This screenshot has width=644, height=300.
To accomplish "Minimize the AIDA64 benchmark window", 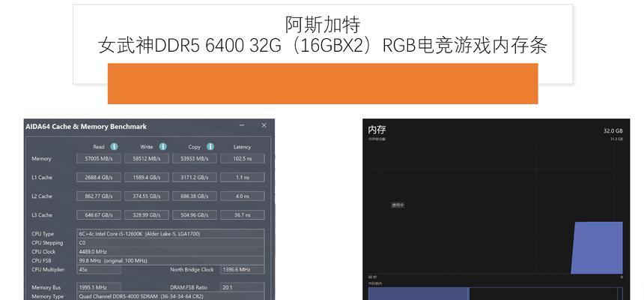I will pos(242,125).
